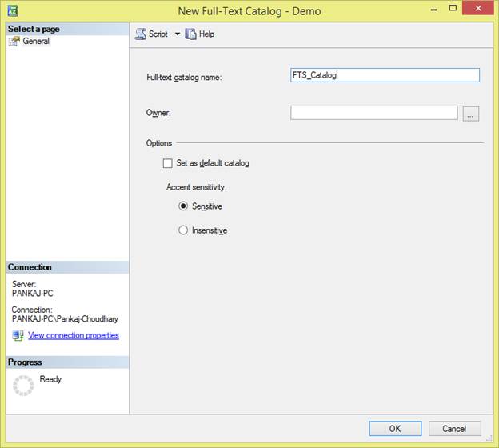Confirm with the OK button
The image size is (499, 448).
point(395,429)
